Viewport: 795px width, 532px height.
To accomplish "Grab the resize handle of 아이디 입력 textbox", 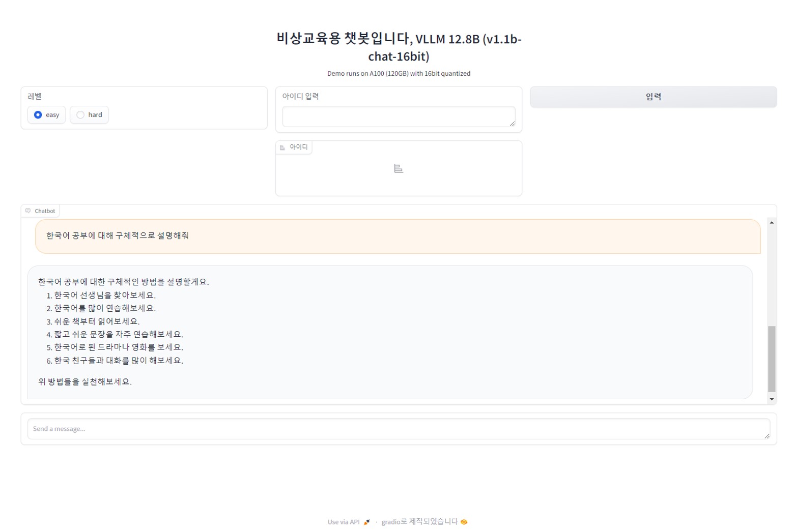I will tap(512, 124).
